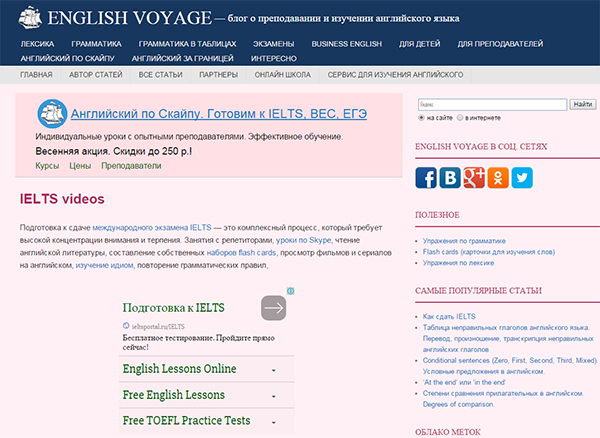
Task: Click the English Voyage ship logo
Action: pyautogui.click(x=22, y=17)
